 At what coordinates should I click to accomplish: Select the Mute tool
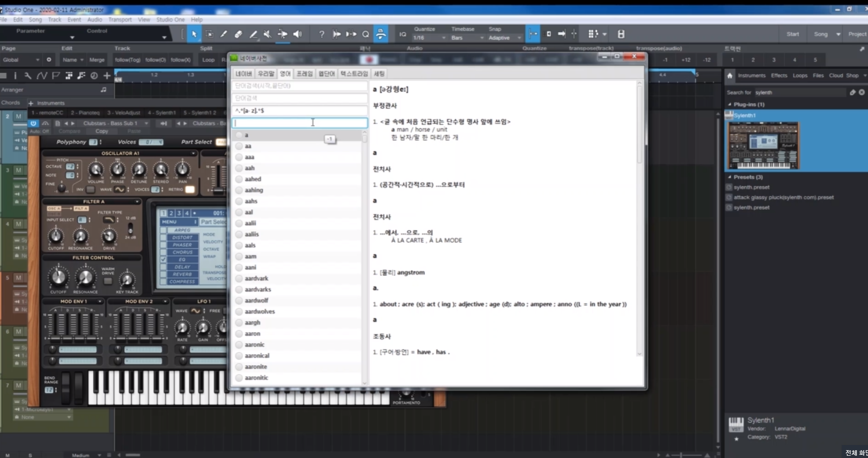point(267,34)
